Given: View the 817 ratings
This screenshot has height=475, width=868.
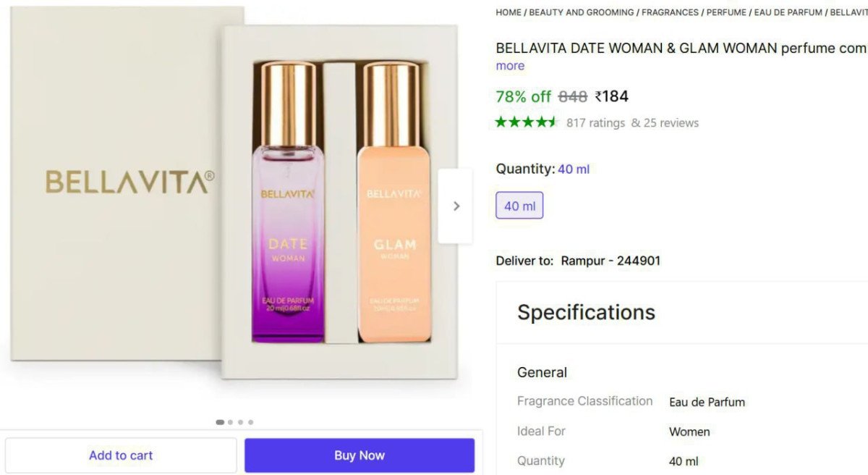Looking at the screenshot, I should (595, 123).
